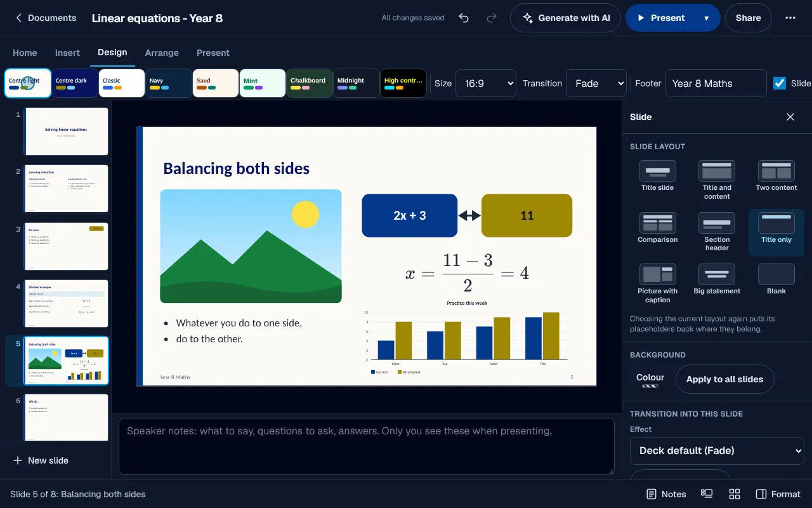Choose the Big statement layout icon

pyautogui.click(x=717, y=274)
